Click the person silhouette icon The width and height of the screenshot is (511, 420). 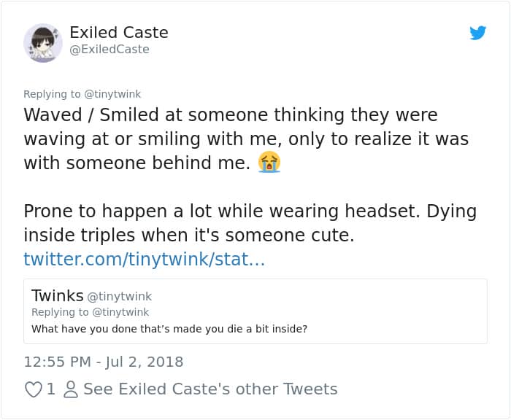pyautogui.click(x=71, y=389)
